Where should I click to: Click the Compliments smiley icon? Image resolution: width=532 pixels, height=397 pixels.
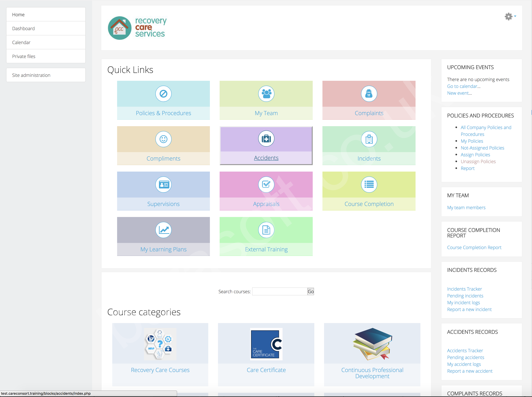163,139
